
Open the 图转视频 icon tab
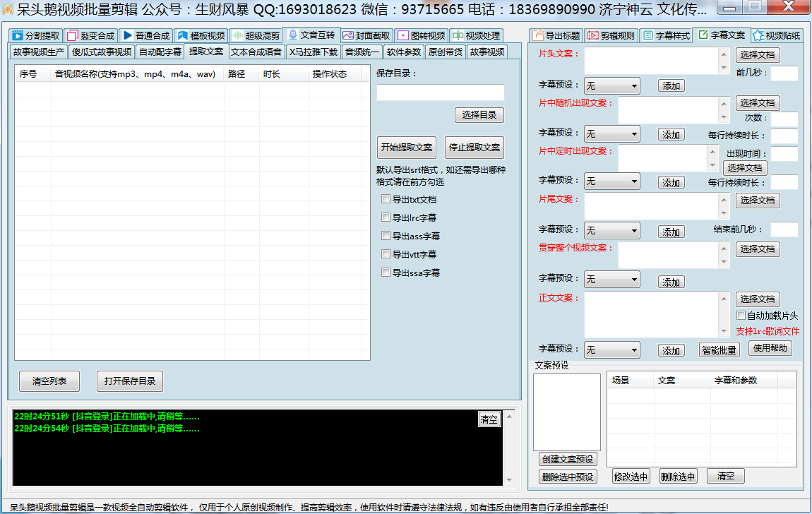click(x=403, y=36)
